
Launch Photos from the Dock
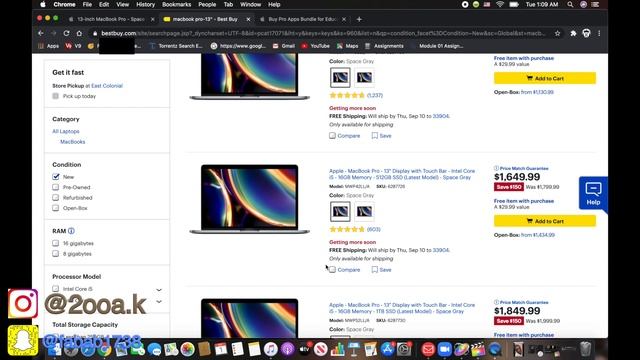click(x=187, y=349)
